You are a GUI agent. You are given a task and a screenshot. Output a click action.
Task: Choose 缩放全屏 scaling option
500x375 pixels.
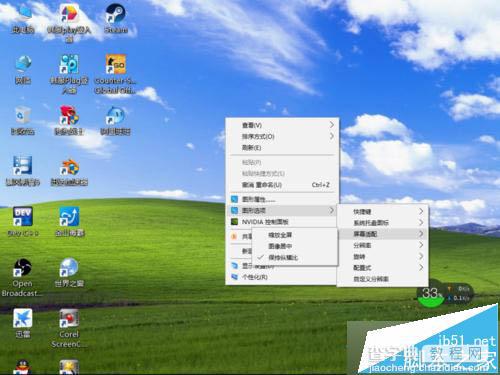point(295,235)
